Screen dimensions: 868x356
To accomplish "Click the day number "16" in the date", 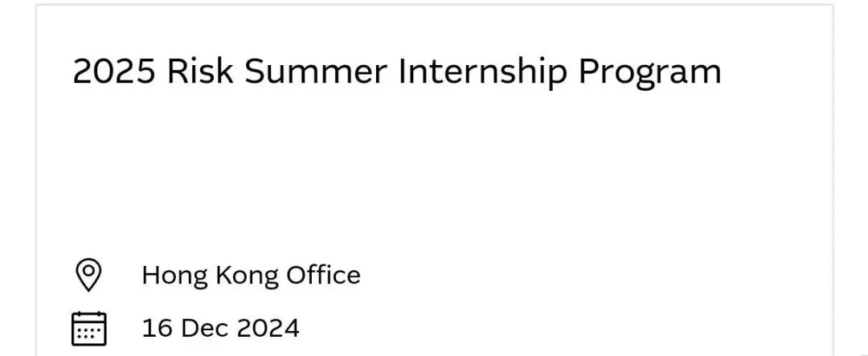I will click(156, 328).
